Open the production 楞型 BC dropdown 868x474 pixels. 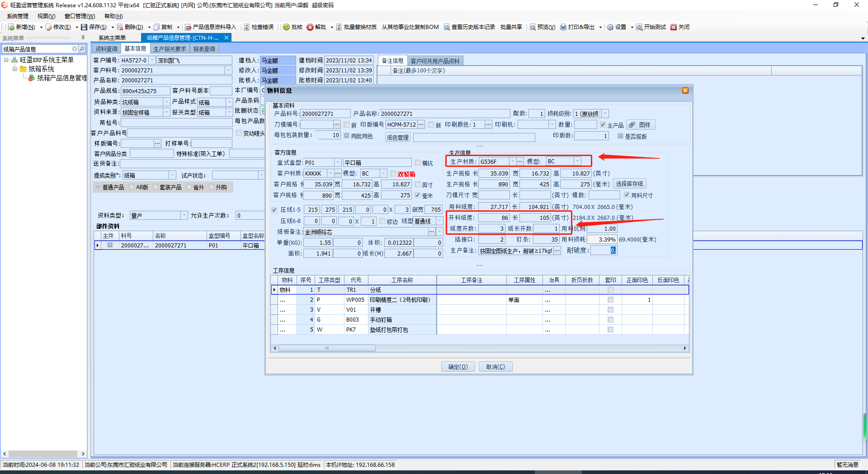(577, 161)
